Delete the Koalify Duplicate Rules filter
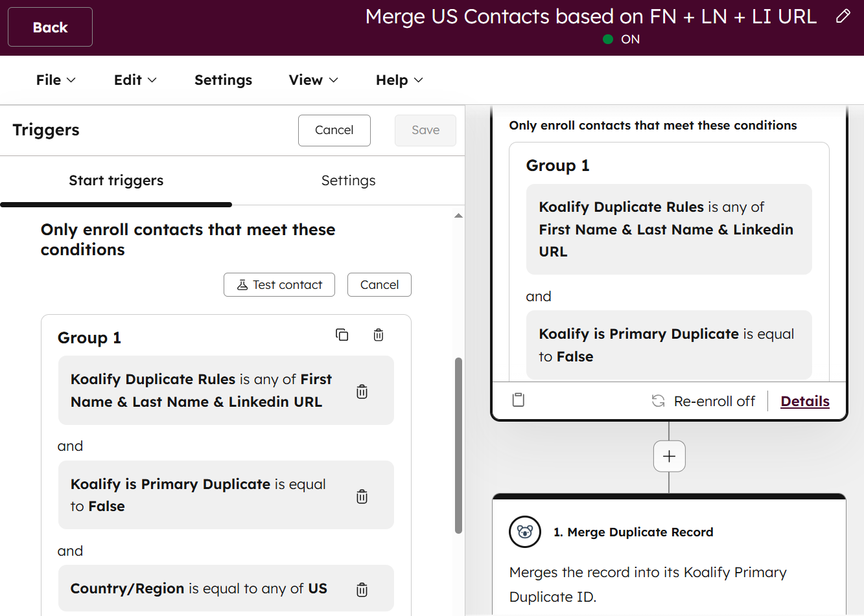Viewport: 864px width, 616px height. point(362,392)
